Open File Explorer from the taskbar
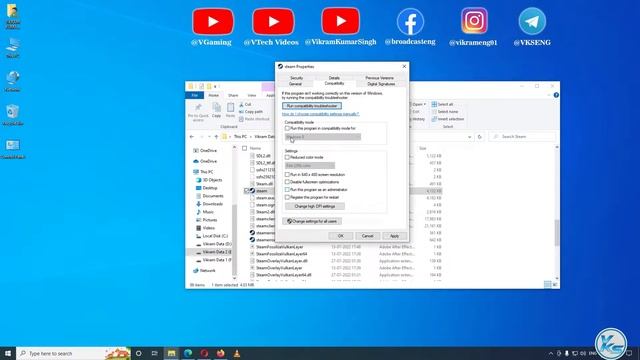The image size is (640, 360). coord(171,353)
